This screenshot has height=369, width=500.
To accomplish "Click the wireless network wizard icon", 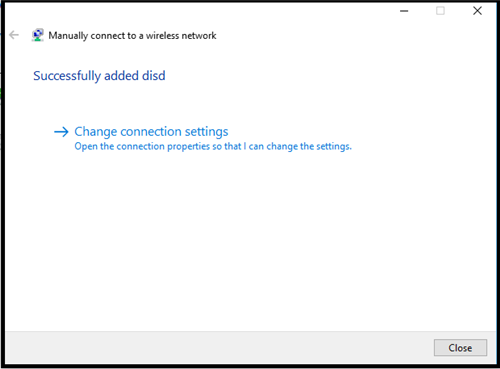I will (37, 35).
